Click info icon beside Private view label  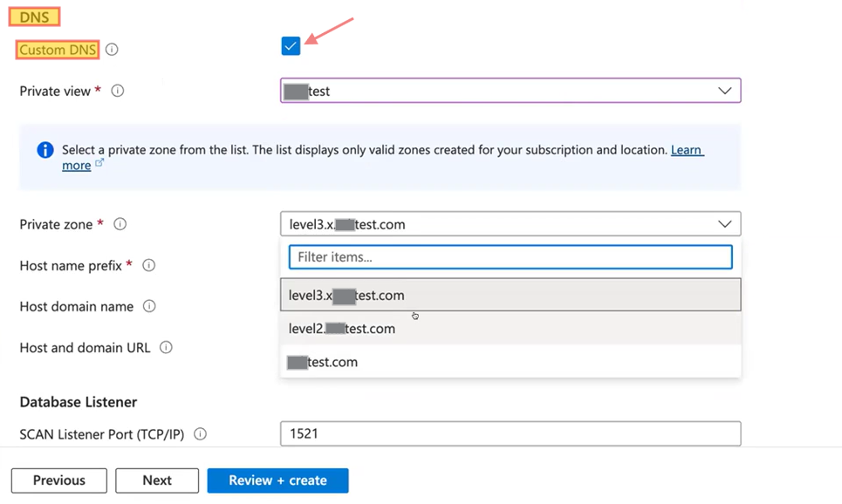point(118,91)
